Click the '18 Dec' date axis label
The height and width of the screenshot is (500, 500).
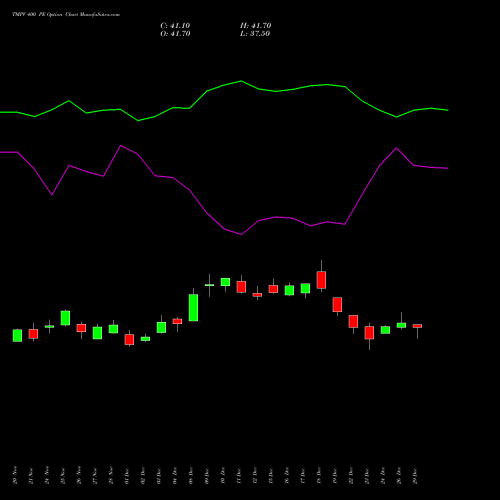tap(319, 475)
